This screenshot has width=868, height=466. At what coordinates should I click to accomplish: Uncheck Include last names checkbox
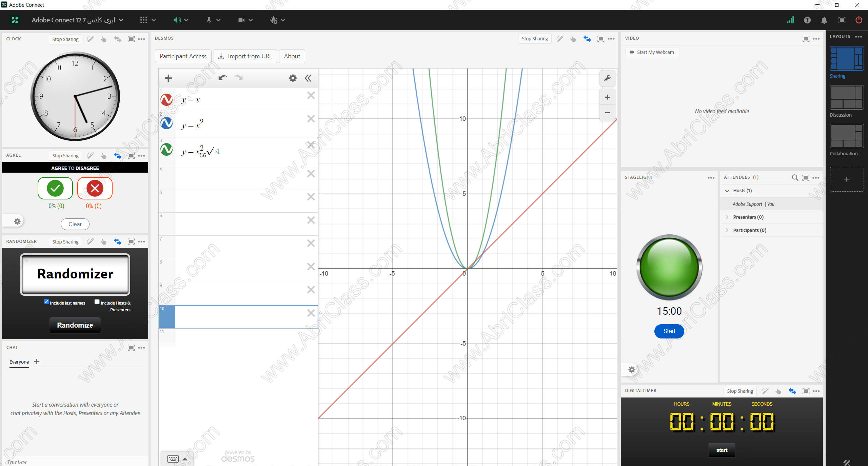[x=46, y=302]
